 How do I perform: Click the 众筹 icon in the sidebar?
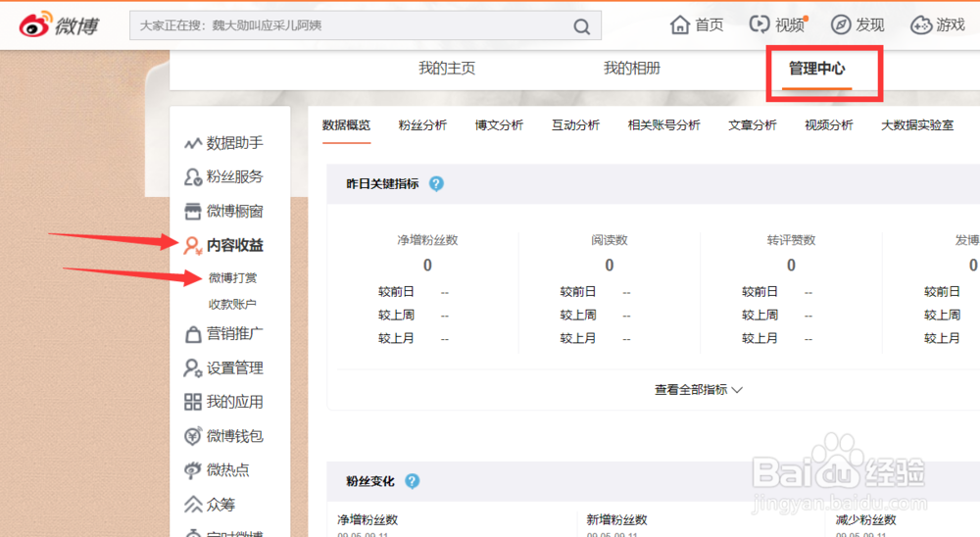coord(192,504)
